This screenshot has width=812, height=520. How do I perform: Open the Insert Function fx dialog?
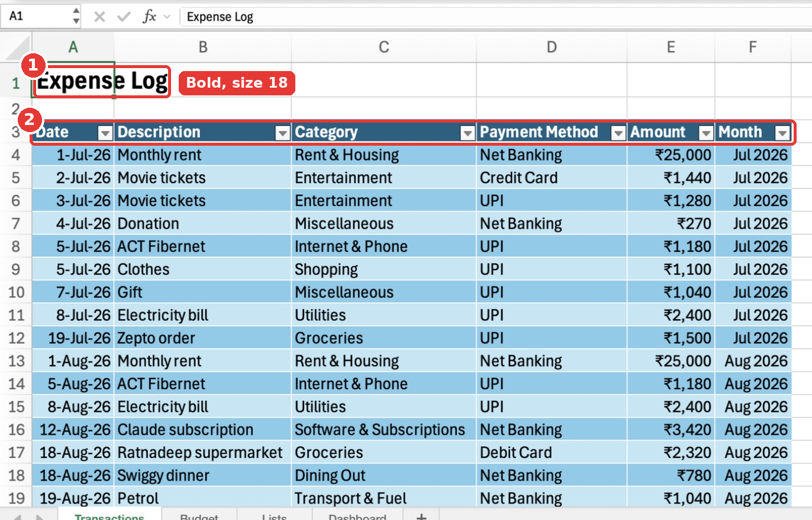click(x=149, y=17)
